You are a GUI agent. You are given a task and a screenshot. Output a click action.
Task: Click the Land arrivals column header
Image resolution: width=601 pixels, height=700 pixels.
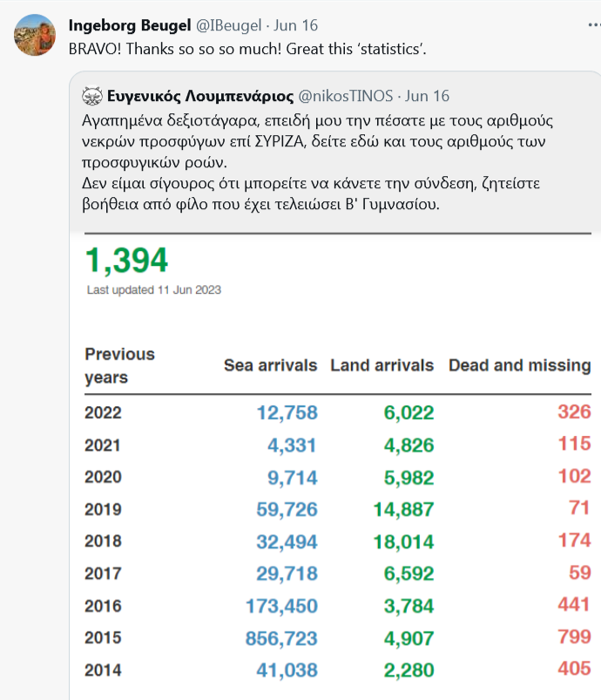coord(382,365)
